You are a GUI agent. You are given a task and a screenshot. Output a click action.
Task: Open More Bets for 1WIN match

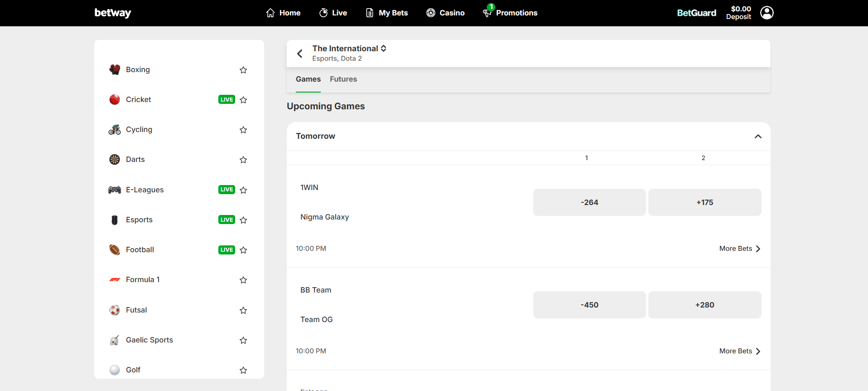(x=740, y=249)
